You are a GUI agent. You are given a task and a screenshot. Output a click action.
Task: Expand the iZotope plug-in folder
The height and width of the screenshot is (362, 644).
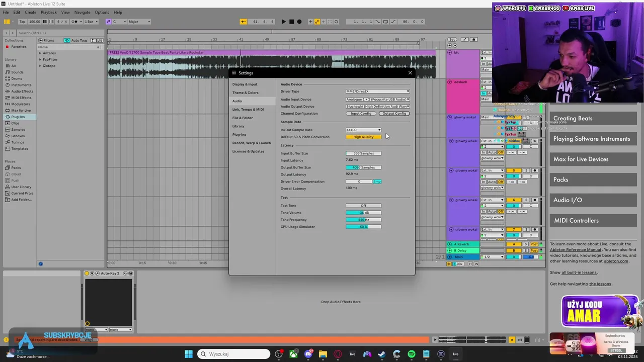pos(40,66)
